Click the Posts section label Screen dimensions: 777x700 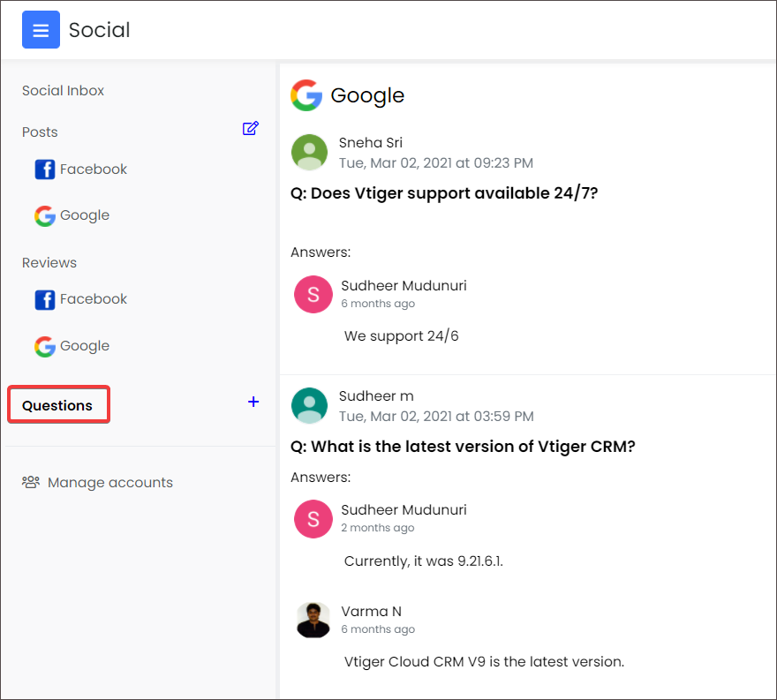[40, 132]
